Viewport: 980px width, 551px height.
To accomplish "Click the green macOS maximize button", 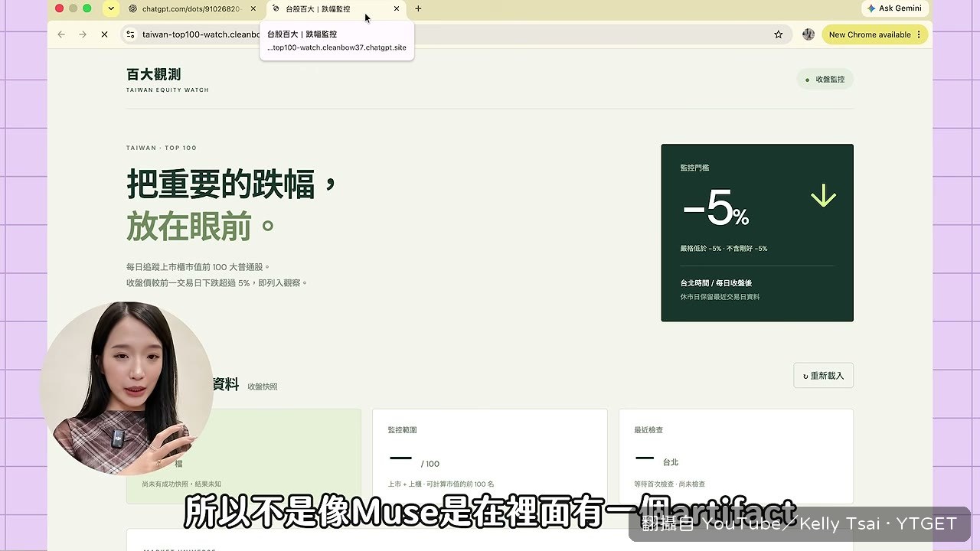I will 87,8.
